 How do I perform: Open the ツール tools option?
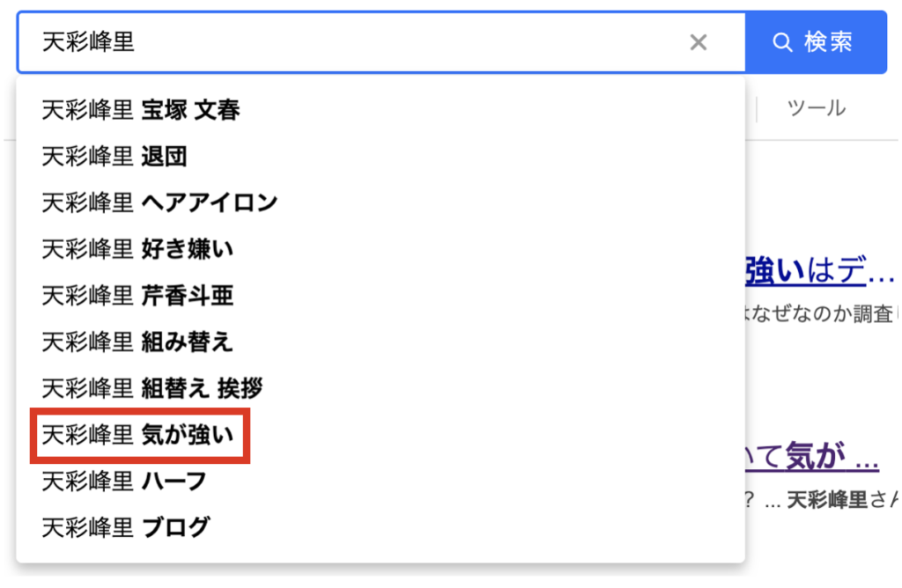click(x=817, y=108)
